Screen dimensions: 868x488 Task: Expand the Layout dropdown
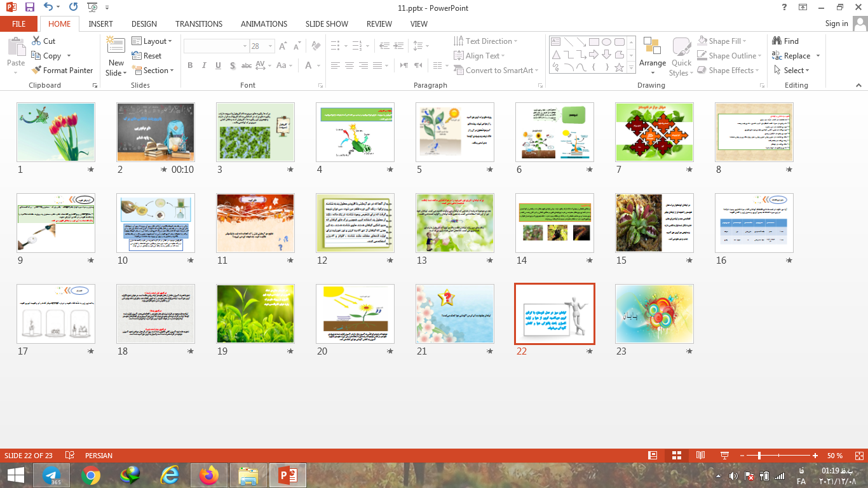coord(152,41)
